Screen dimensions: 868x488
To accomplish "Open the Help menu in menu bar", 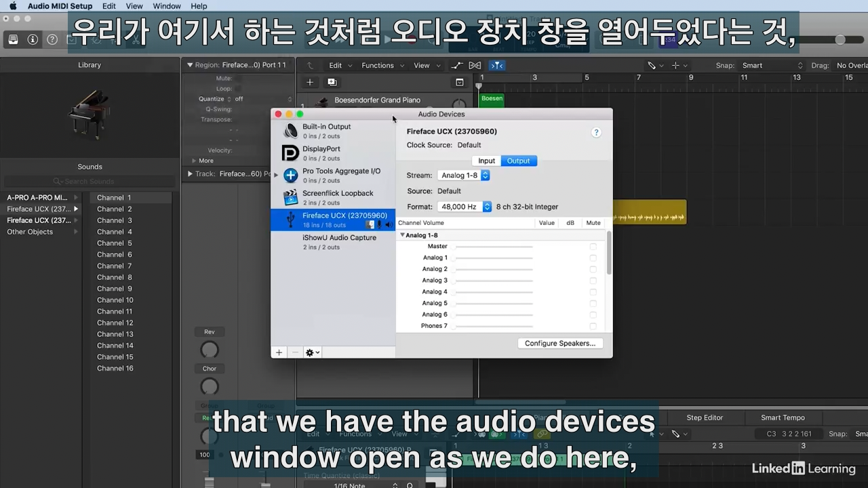I will click(199, 6).
